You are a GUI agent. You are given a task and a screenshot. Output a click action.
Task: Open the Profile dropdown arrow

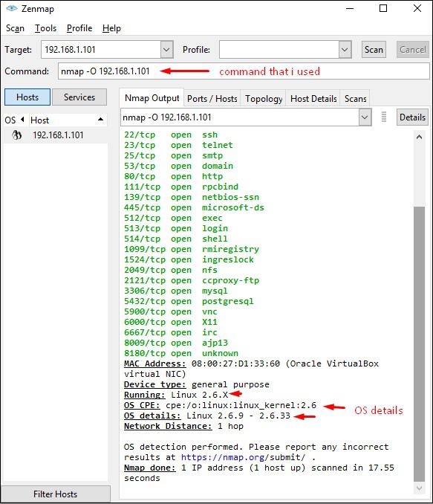click(x=345, y=50)
